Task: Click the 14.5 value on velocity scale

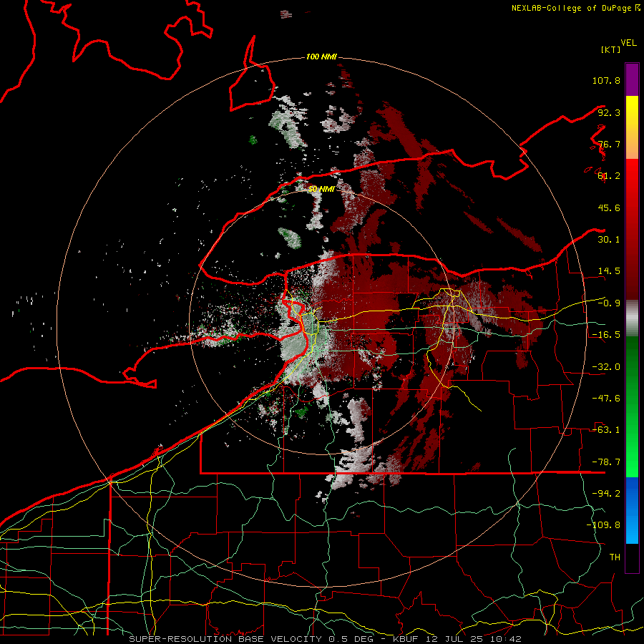Action: pos(609,271)
